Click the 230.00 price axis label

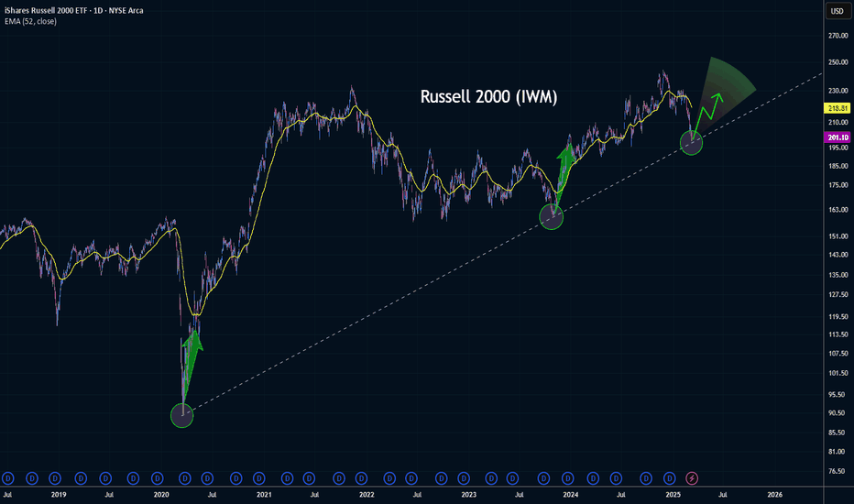(x=838, y=91)
